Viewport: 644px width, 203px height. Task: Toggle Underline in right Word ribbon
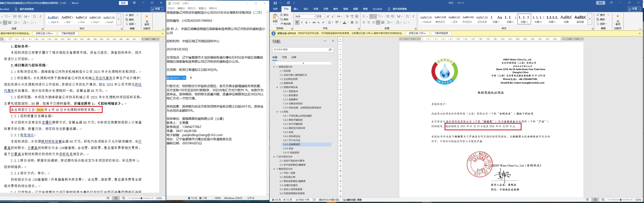click(x=306, y=23)
